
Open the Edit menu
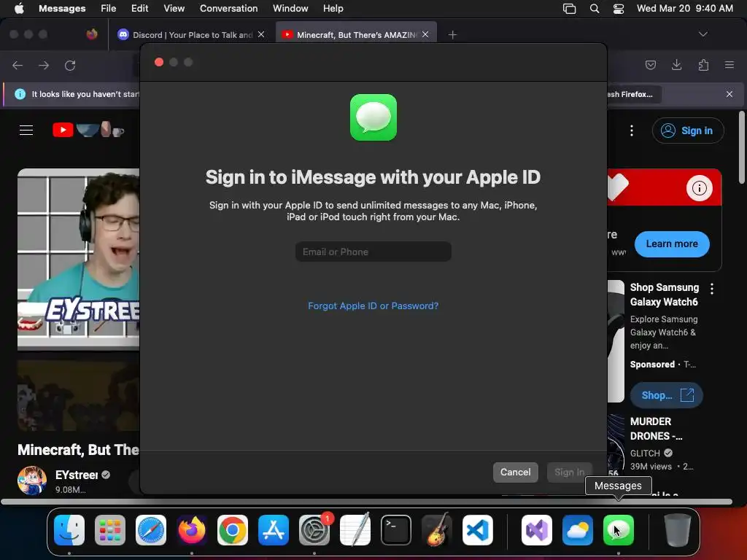(139, 9)
